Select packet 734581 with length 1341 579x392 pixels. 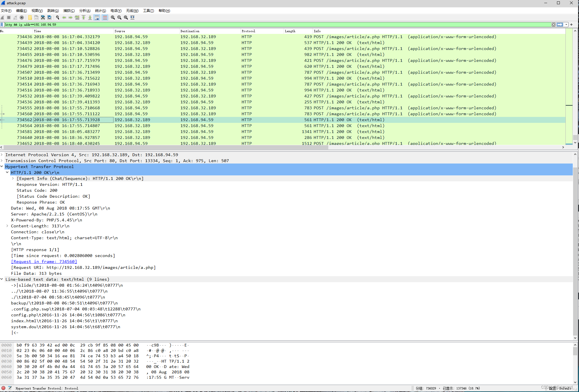(x=283, y=132)
